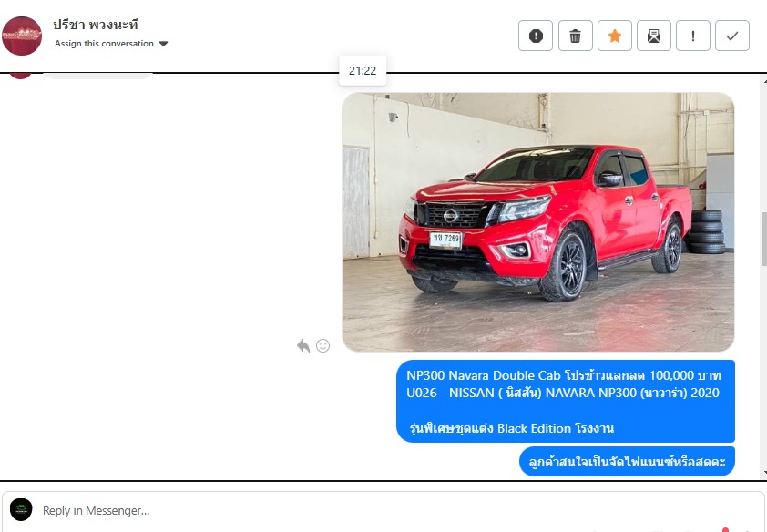This screenshot has height=532, width=767.
Task: React with emoji to the photo message
Action: click(x=322, y=345)
